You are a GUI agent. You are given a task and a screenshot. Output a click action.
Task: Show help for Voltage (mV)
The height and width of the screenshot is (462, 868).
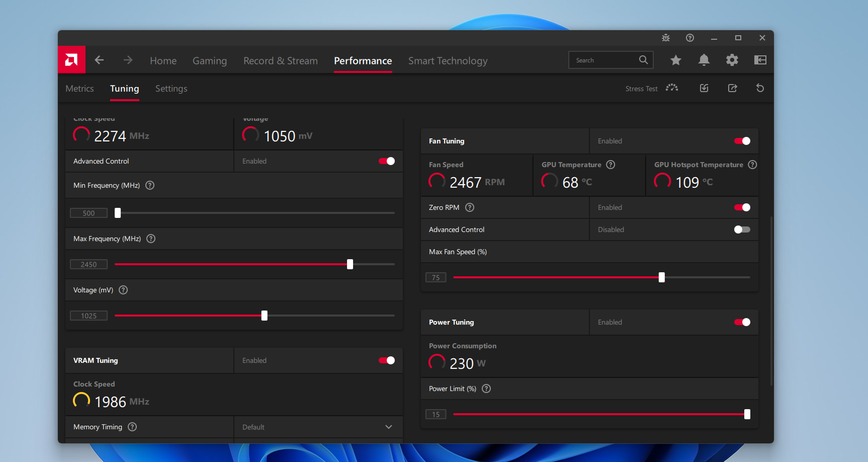tap(123, 290)
